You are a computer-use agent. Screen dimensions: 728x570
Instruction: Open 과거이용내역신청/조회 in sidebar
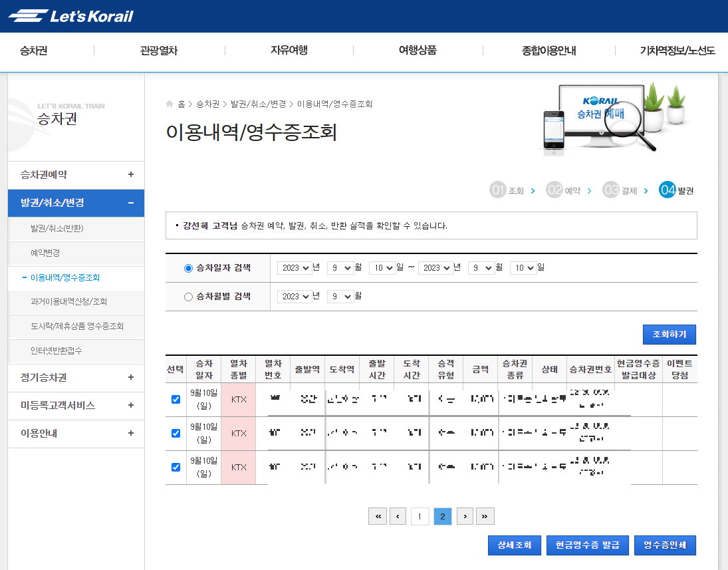tap(68, 301)
